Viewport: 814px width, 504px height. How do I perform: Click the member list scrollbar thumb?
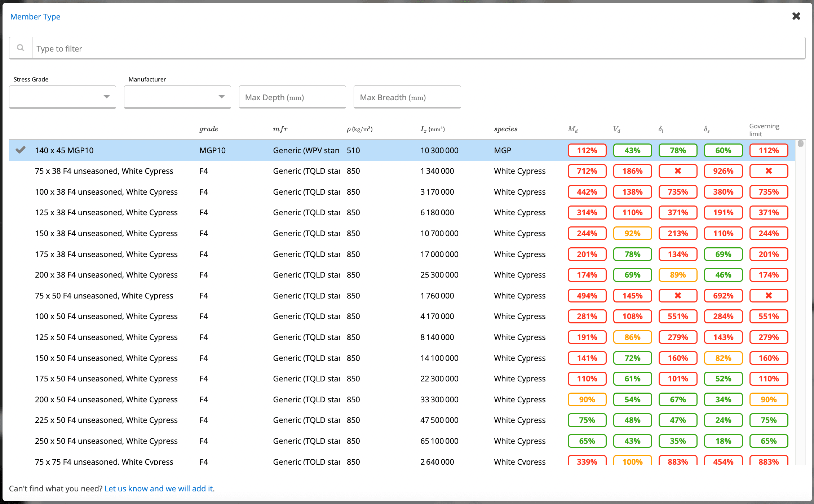(x=801, y=143)
